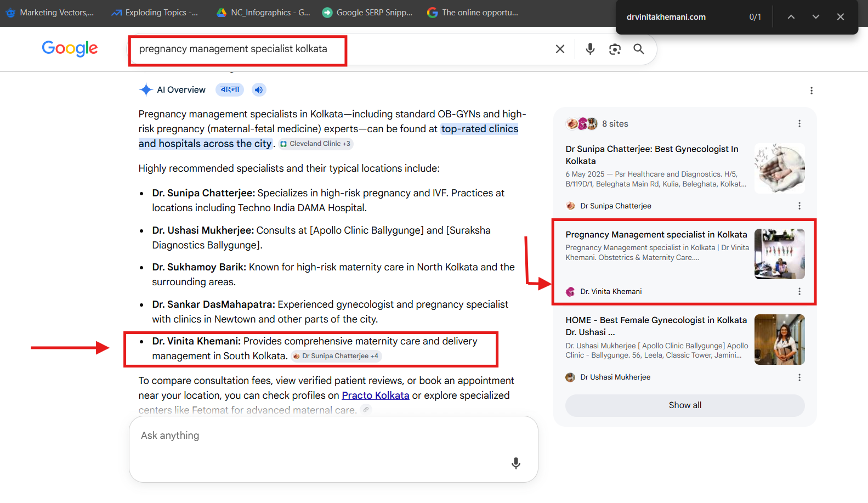868x503 pixels.
Task: Click the 8 sites label
Action: coord(615,124)
